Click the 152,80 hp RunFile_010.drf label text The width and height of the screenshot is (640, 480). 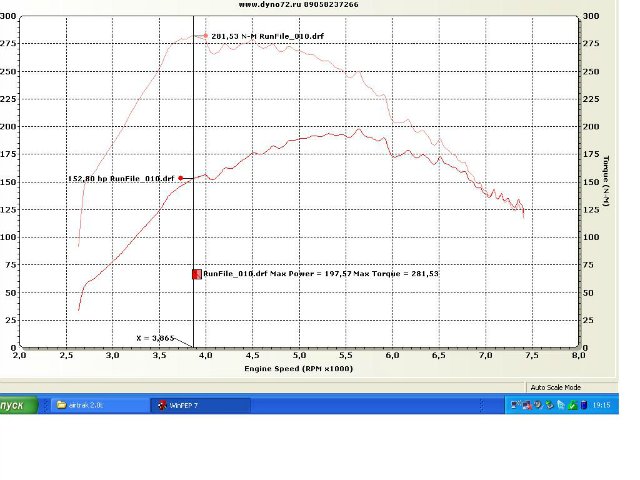(x=120, y=178)
